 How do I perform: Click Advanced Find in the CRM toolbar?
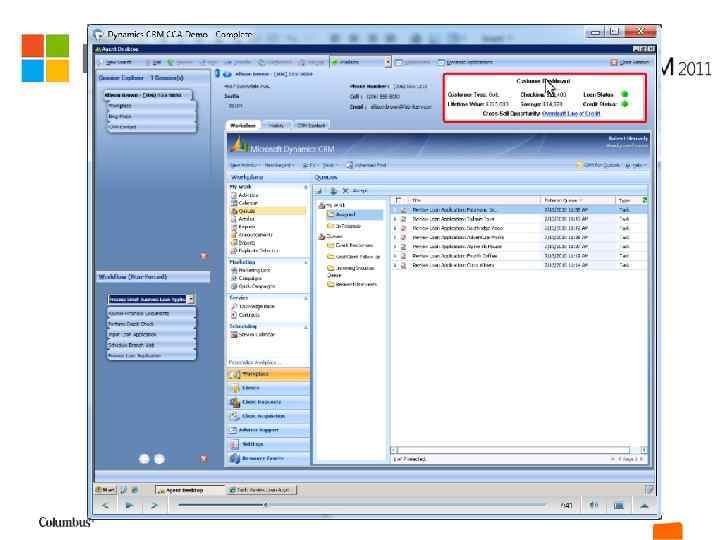367,165
